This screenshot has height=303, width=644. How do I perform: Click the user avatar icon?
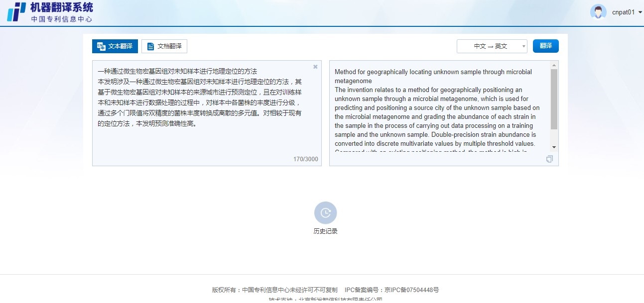[x=598, y=12]
